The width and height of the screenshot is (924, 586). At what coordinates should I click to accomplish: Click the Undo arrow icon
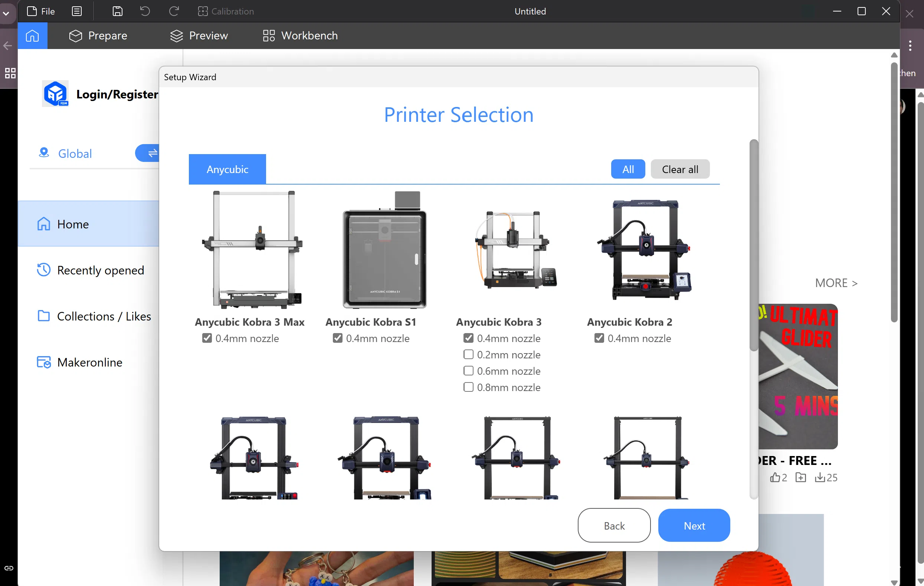coord(145,11)
